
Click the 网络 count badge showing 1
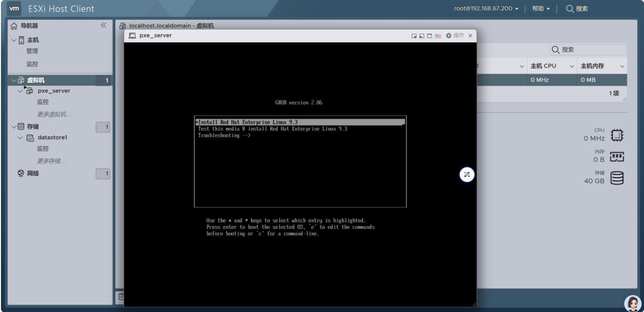point(104,173)
